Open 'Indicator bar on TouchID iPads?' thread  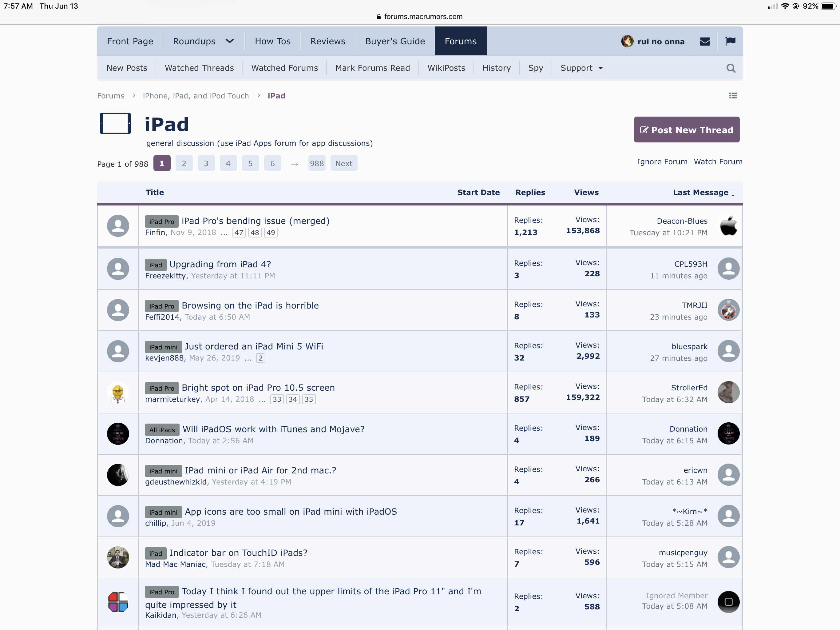(x=239, y=553)
